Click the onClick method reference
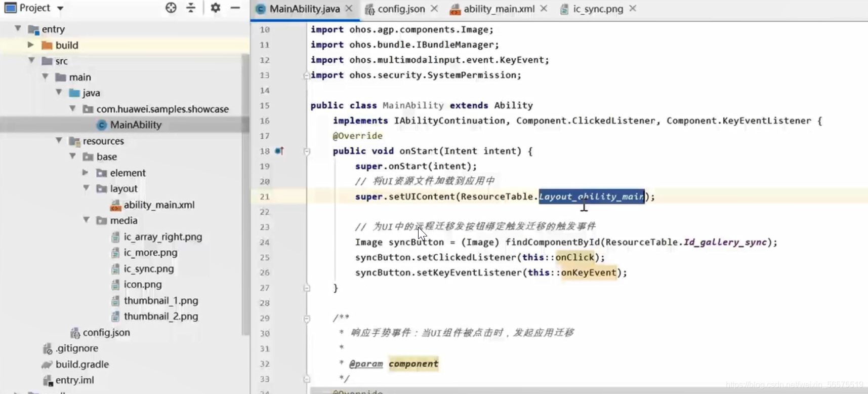868x394 pixels. click(x=575, y=257)
